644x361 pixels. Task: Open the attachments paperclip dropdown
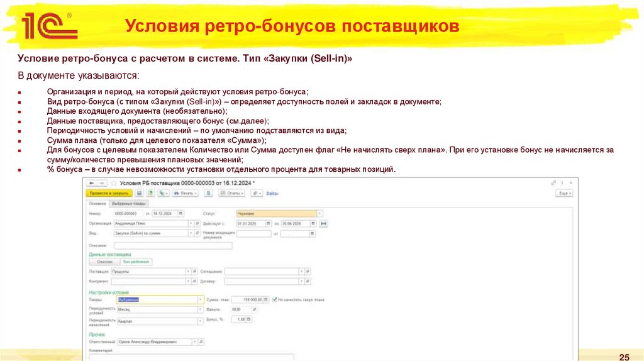[257, 193]
